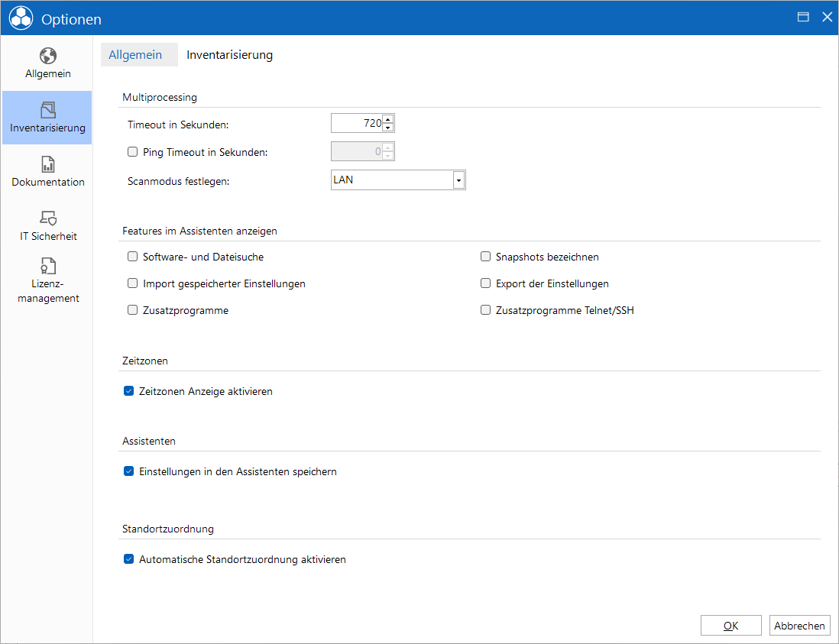Click the Abbrechen button
Screen dimensions: 839x644
(800, 625)
